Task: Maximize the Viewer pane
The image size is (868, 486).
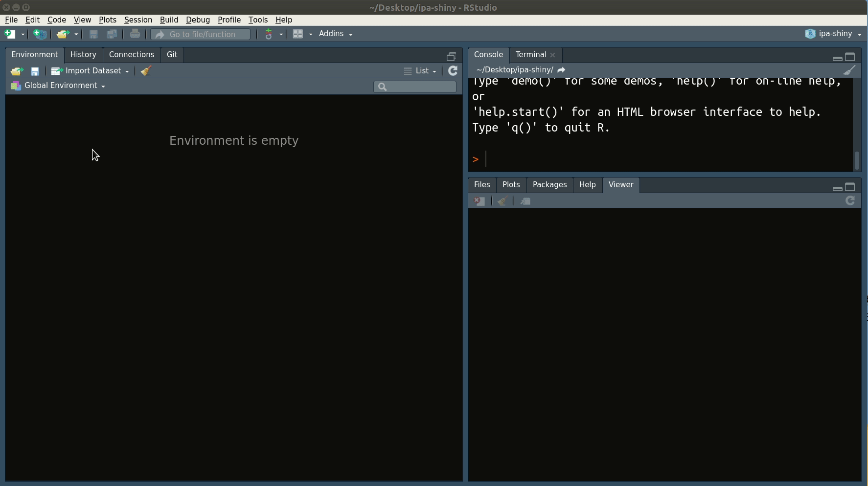Action: 850,187
